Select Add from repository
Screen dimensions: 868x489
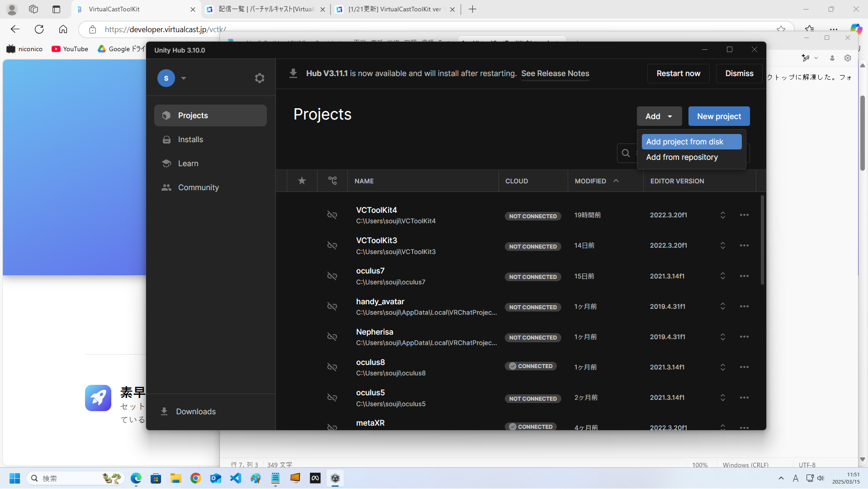click(x=691, y=157)
